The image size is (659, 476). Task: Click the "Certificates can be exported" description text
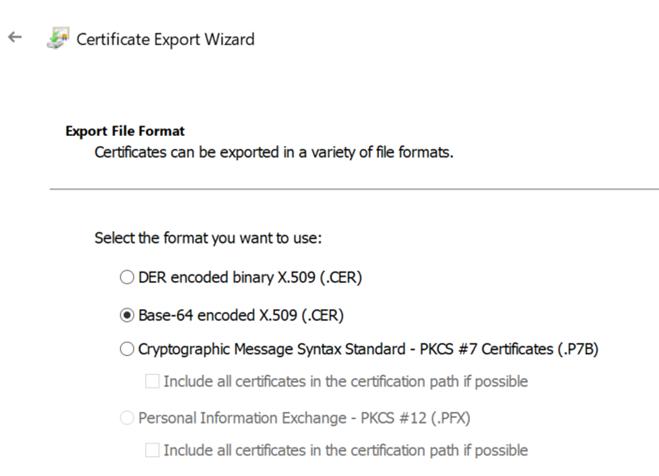(x=273, y=153)
